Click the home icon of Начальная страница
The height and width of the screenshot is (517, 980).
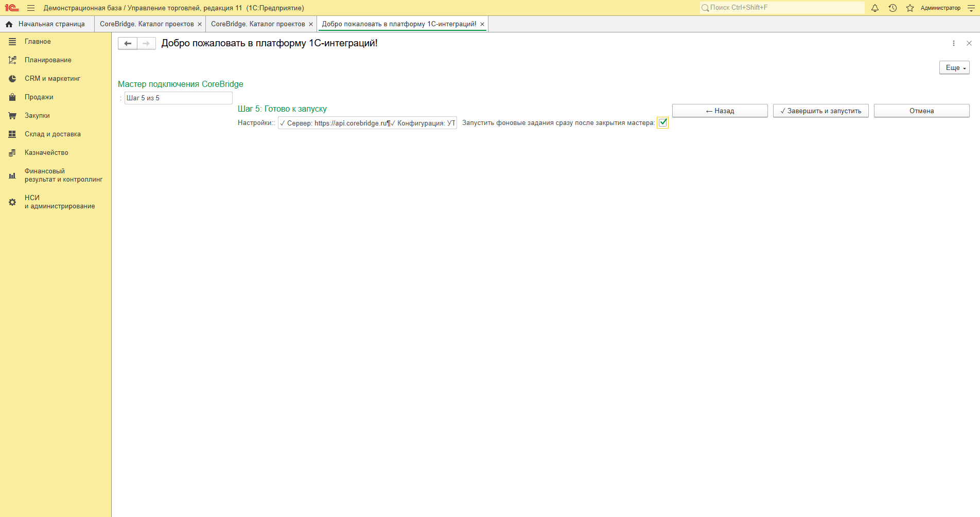[x=9, y=24]
